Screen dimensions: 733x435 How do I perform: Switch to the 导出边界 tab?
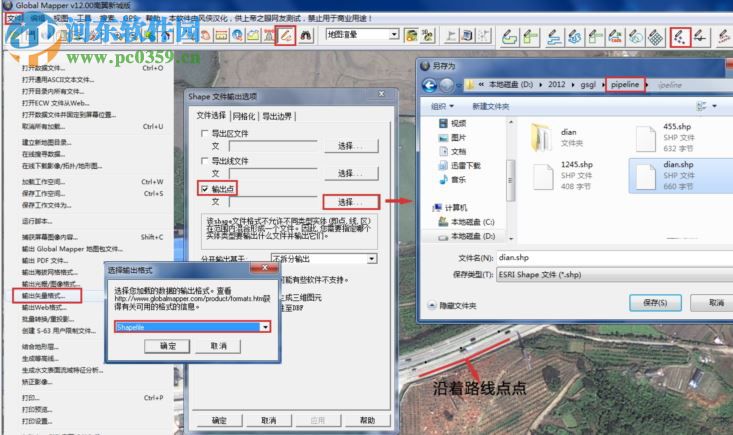(x=277, y=116)
